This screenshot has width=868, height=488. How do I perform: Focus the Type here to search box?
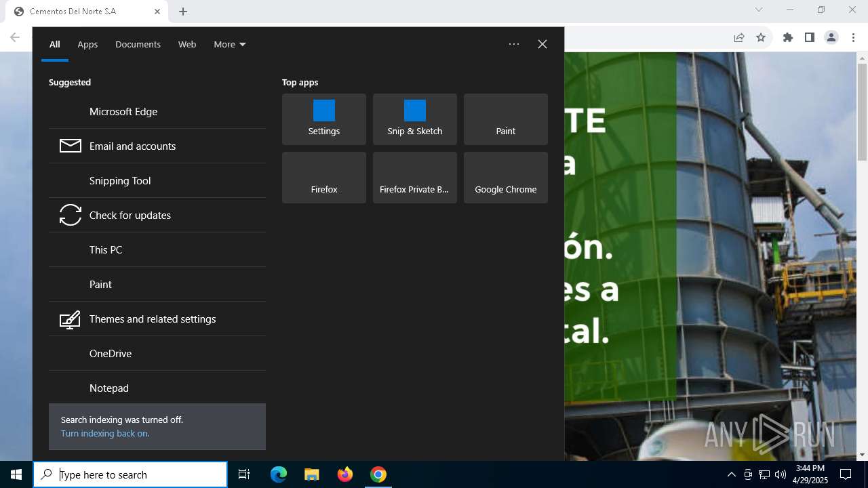click(x=130, y=474)
